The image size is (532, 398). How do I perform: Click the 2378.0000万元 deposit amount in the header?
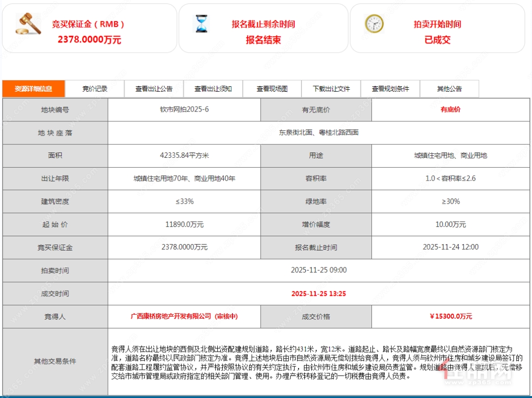click(89, 40)
